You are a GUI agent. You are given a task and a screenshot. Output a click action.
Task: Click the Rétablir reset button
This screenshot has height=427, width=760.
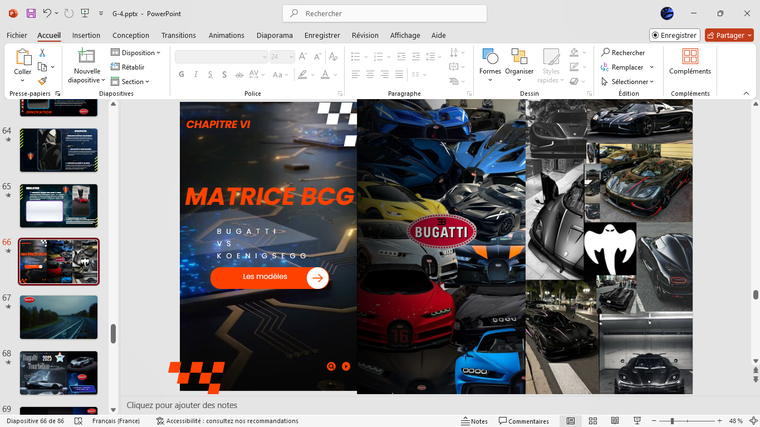(x=132, y=67)
